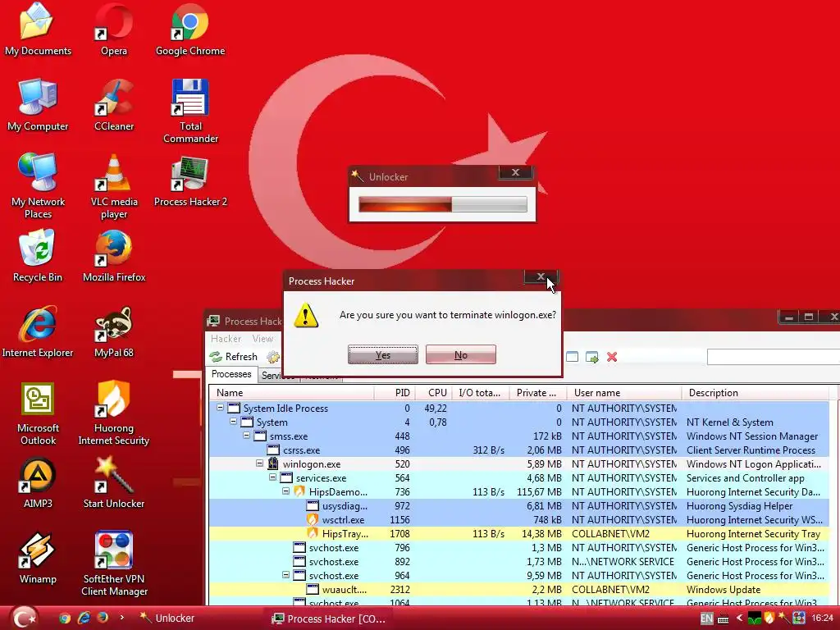
Task: Switch to the Services tab
Action: [x=277, y=376]
